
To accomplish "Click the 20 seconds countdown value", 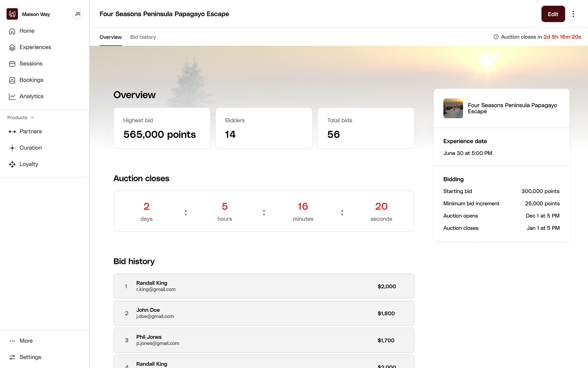I will [381, 206].
